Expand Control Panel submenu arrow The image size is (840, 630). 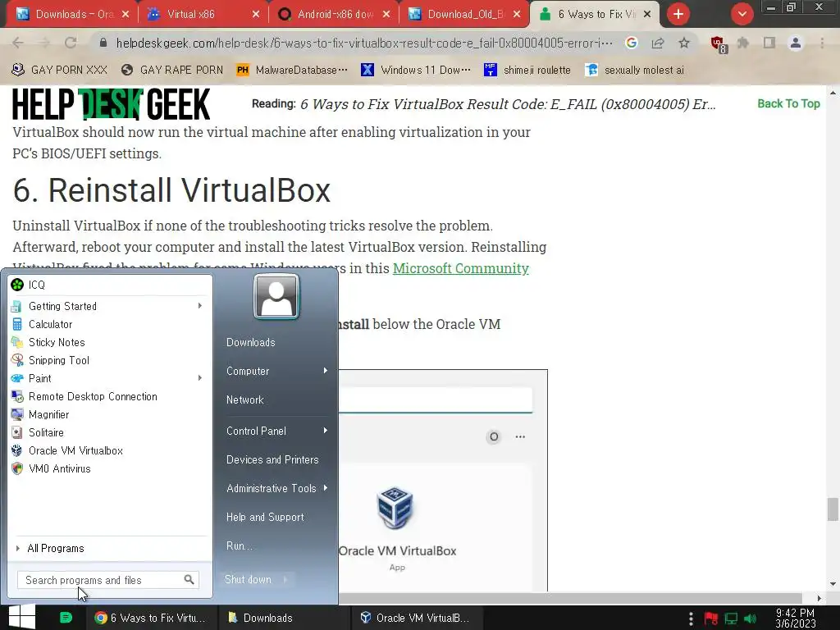325,431
